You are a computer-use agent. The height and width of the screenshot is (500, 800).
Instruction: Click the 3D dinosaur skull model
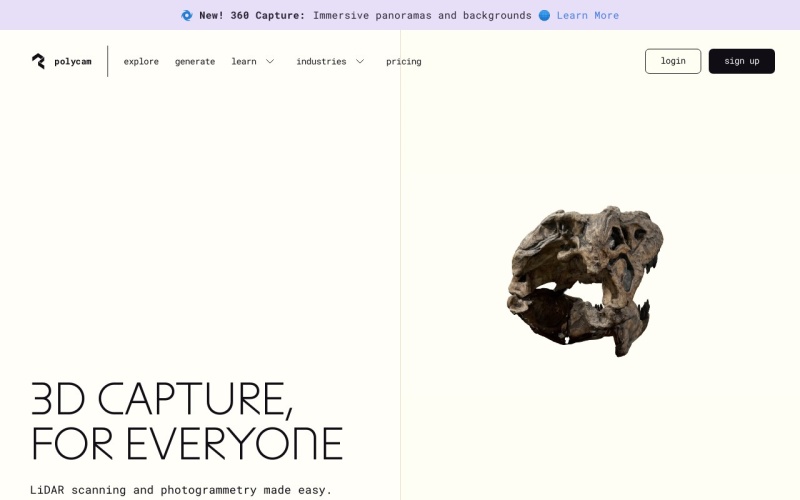[x=584, y=280]
